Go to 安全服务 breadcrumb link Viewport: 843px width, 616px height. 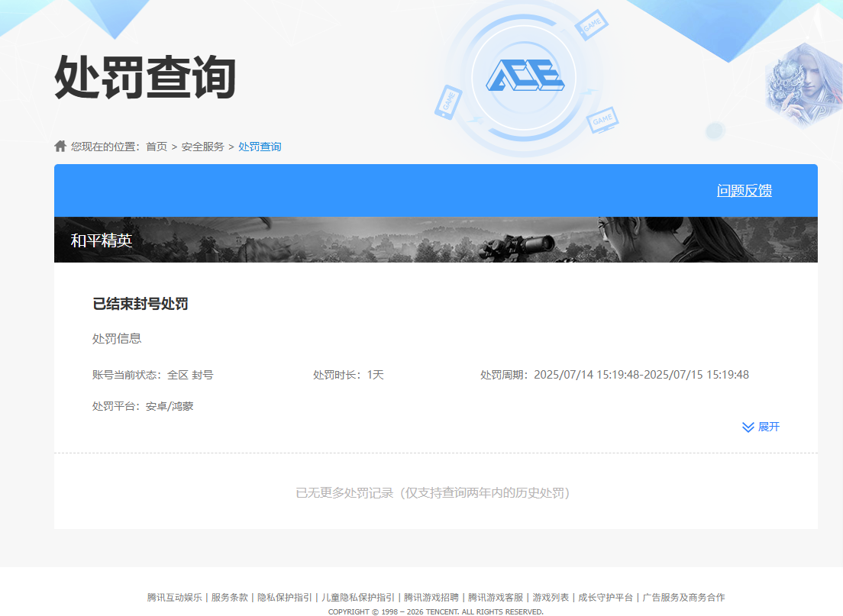point(202,147)
